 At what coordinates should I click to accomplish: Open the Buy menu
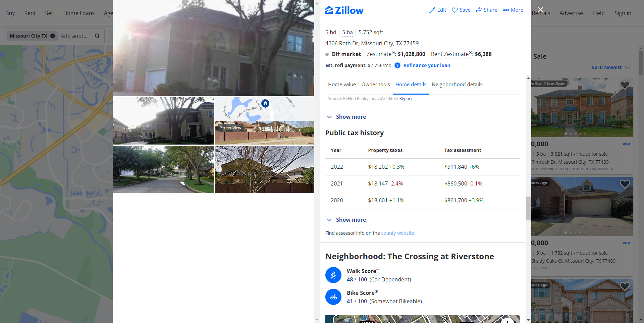10,13
